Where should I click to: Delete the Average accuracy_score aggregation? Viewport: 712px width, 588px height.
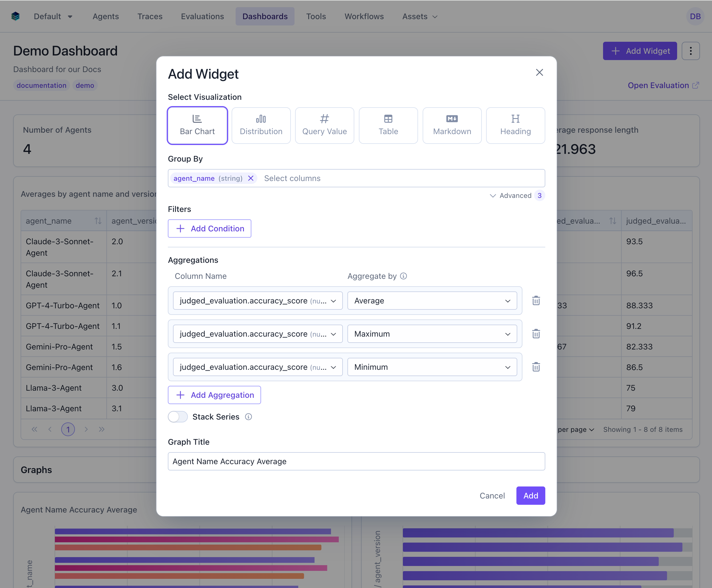coord(536,301)
